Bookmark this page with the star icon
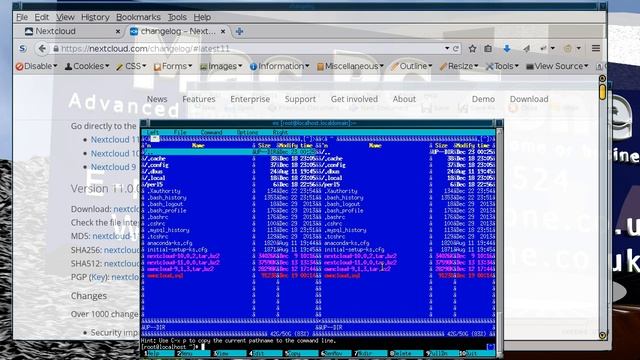 pyautogui.click(x=472, y=49)
